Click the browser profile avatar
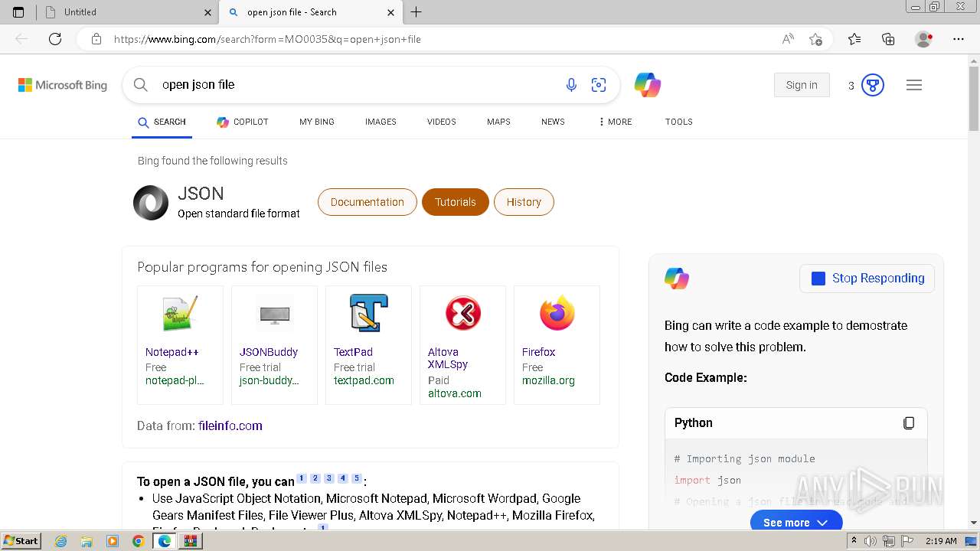Viewport: 980px width, 551px height. click(x=924, y=39)
